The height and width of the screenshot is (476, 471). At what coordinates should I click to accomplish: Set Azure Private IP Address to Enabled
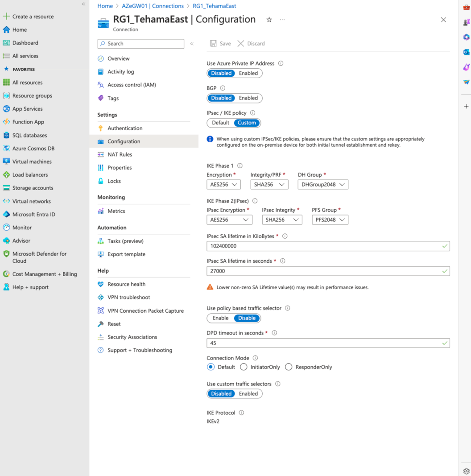point(248,73)
